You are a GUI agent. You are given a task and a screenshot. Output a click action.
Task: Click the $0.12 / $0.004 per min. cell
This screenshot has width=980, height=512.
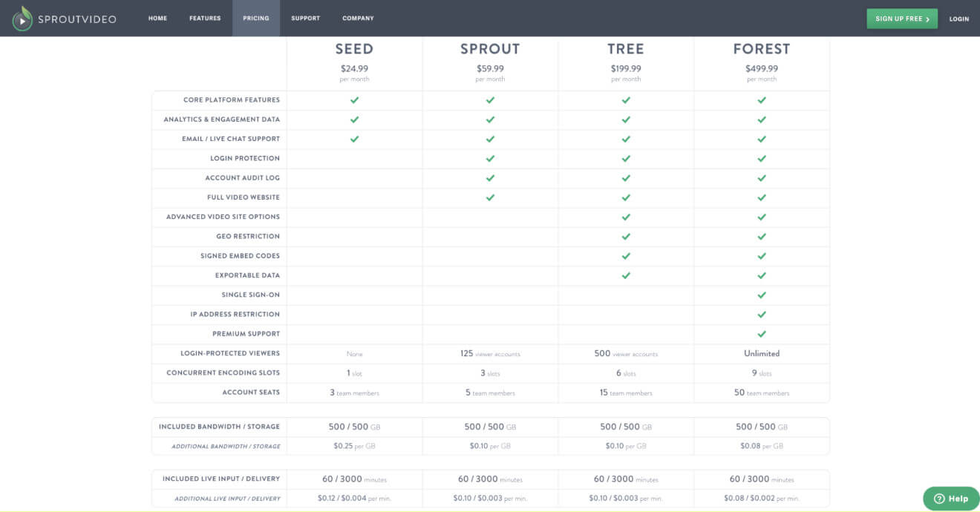point(354,499)
